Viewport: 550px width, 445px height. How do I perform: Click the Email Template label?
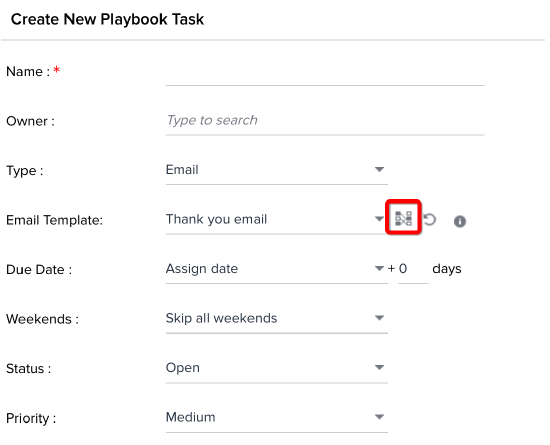(x=54, y=220)
